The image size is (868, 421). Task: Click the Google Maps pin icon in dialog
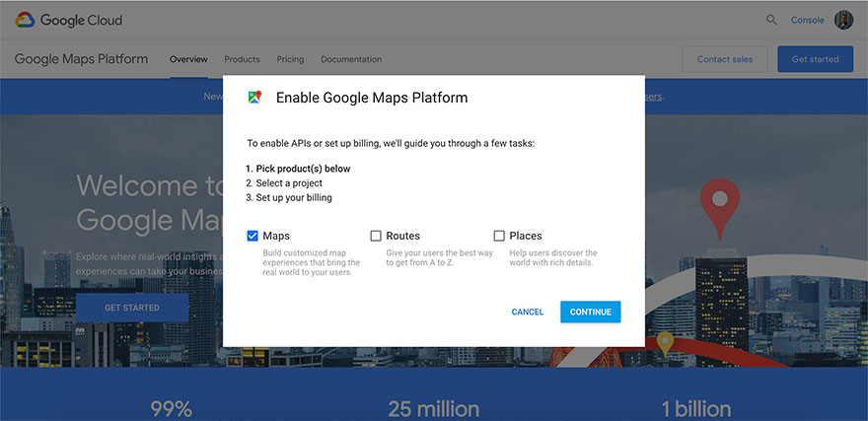pyautogui.click(x=254, y=98)
